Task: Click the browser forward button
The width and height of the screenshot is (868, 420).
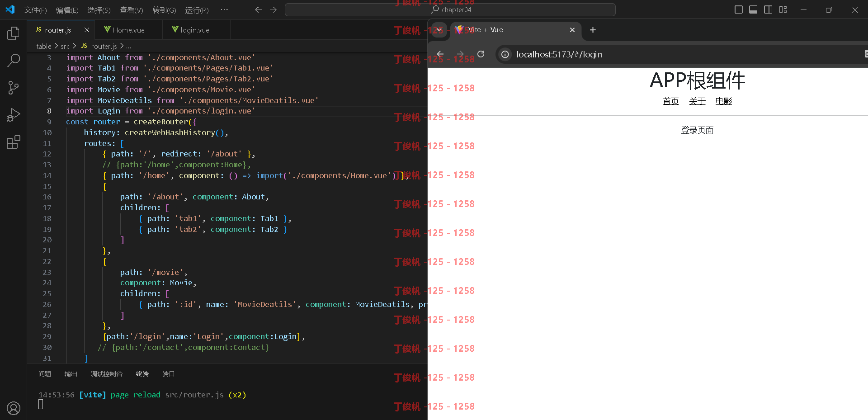Action: click(460, 54)
